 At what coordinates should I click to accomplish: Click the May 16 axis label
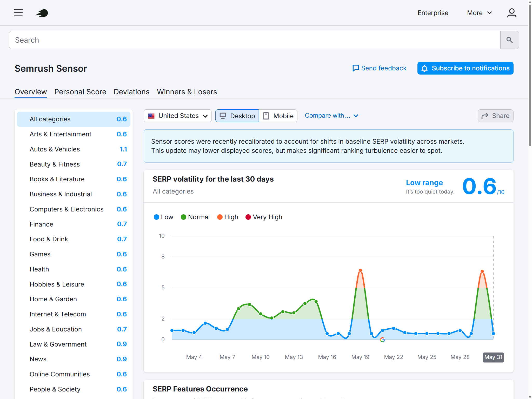327,357
